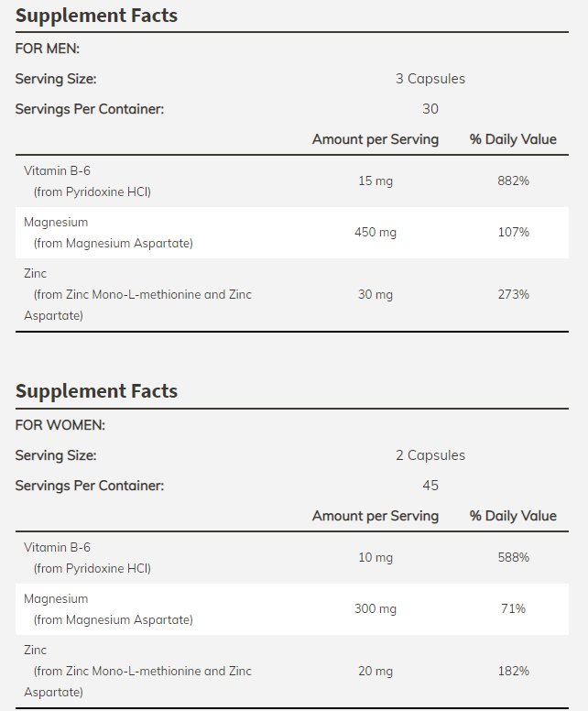
Task: Click the 182% Zinc daily value
Action: click(513, 671)
